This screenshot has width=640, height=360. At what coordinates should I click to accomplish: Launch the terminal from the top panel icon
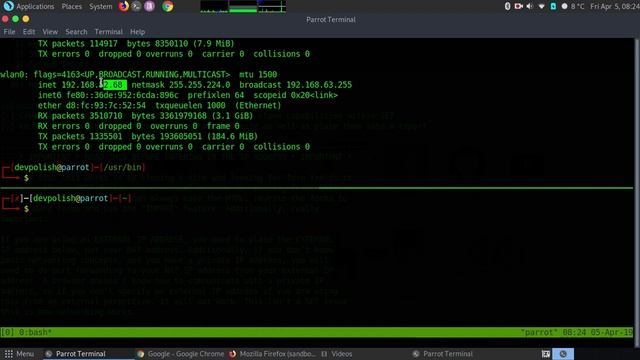coord(136,6)
